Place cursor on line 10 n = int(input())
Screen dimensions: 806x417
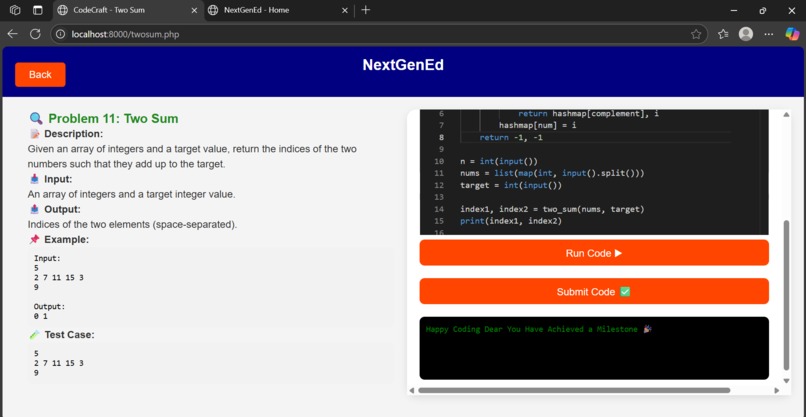pyautogui.click(x=499, y=161)
